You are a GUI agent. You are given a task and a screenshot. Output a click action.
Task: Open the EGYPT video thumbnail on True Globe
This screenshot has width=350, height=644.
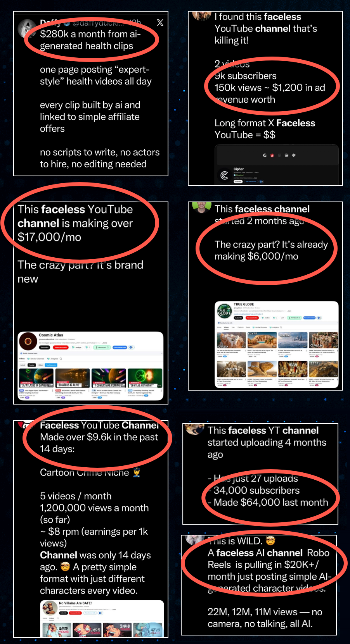262,340
